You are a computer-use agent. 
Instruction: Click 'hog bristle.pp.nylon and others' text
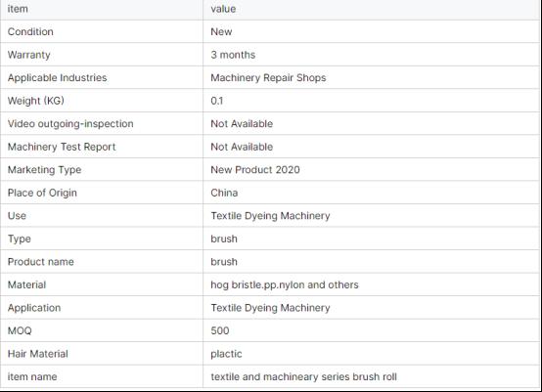click(x=285, y=284)
